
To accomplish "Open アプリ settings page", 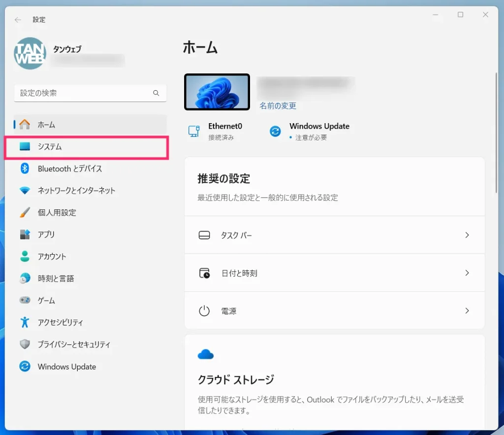I will pyautogui.click(x=91, y=234).
